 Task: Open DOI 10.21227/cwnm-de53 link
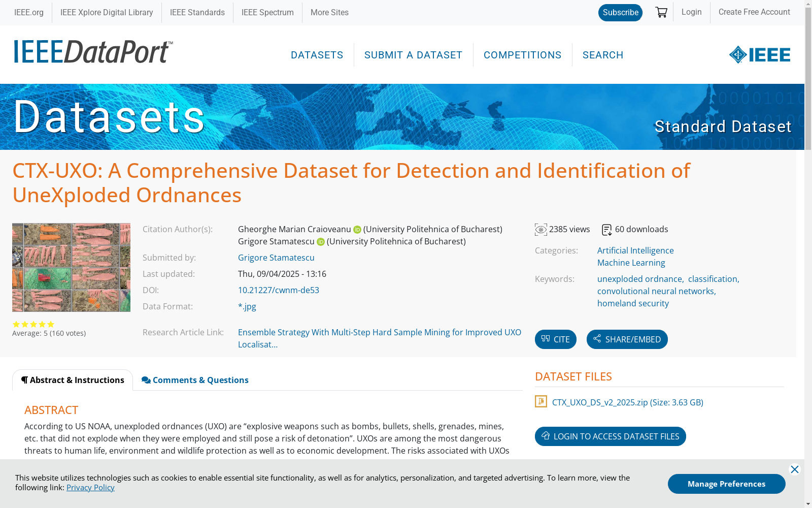pyautogui.click(x=279, y=290)
